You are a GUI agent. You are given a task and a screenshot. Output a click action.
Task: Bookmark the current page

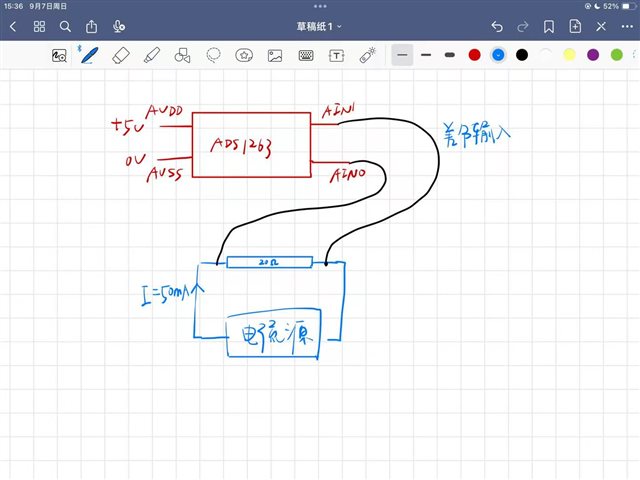point(549,27)
